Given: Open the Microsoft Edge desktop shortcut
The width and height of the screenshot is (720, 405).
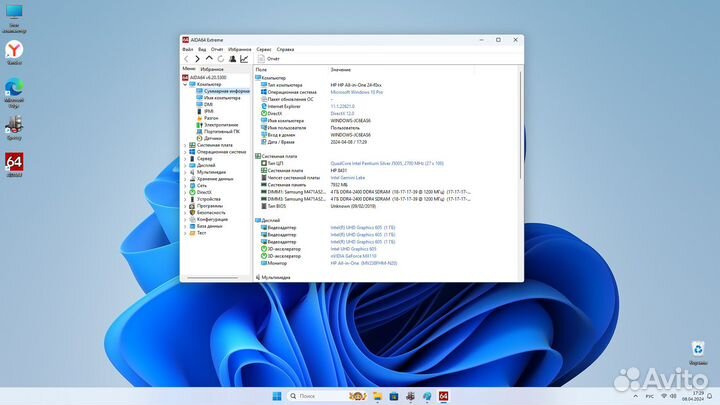Looking at the screenshot, I should (14, 93).
